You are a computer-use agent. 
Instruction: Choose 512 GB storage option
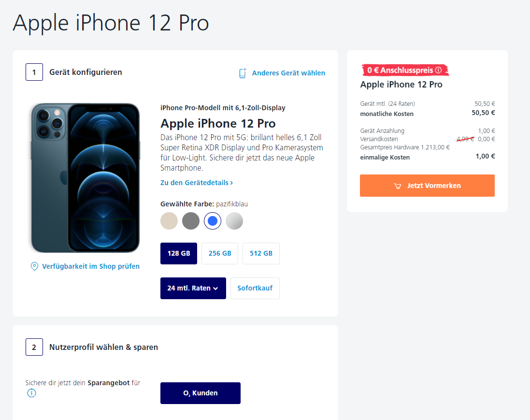point(261,253)
